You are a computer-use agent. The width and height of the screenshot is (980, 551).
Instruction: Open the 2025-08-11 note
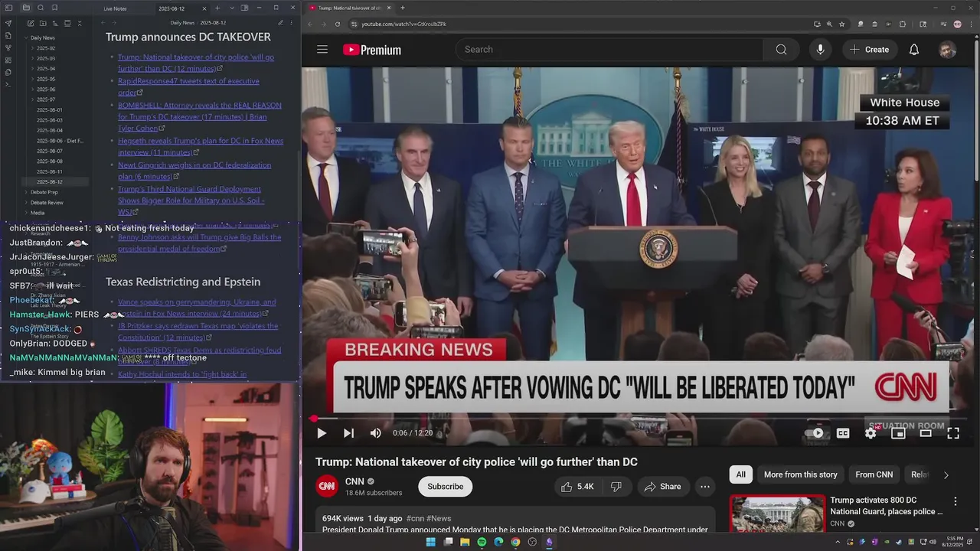[x=50, y=171]
